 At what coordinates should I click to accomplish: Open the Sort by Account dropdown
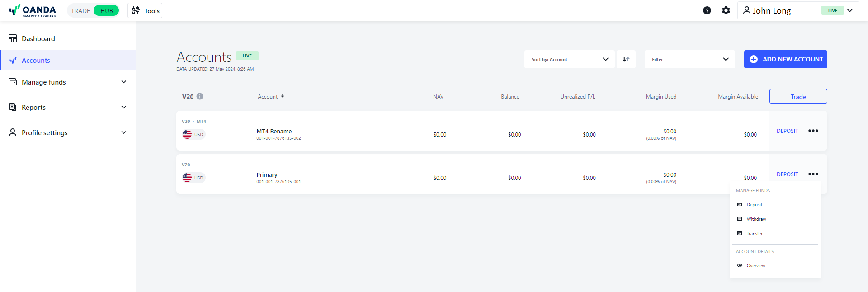pyautogui.click(x=569, y=59)
